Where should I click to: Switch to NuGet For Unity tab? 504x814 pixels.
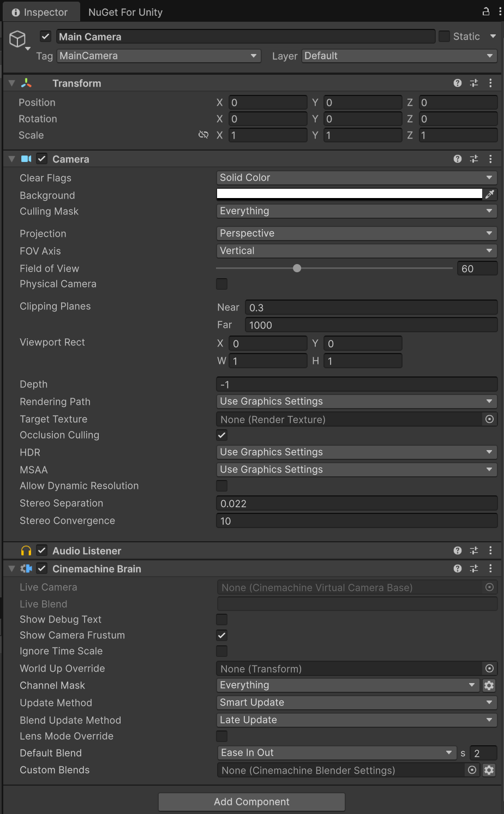tap(125, 12)
